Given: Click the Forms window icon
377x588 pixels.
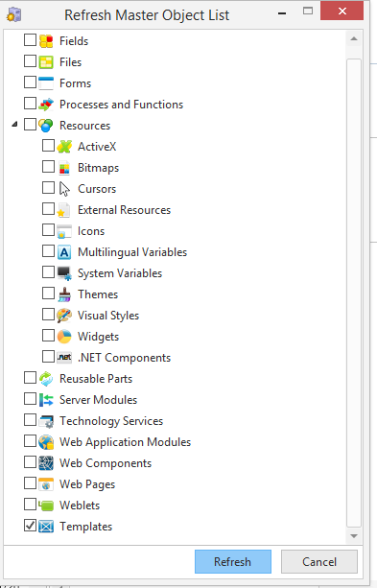Looking at the screenshot, I should click(46, 82).
